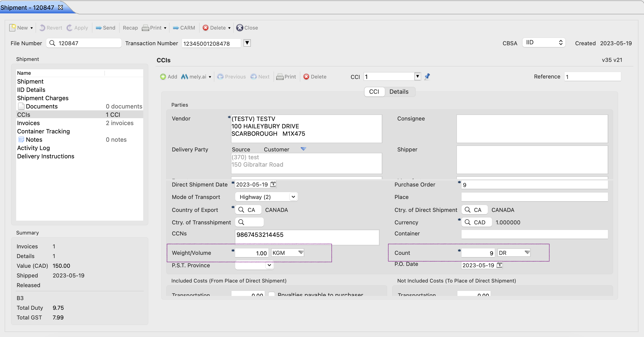Click the Close button in toolbar
The image size is (644, 337).
[247, 28]
